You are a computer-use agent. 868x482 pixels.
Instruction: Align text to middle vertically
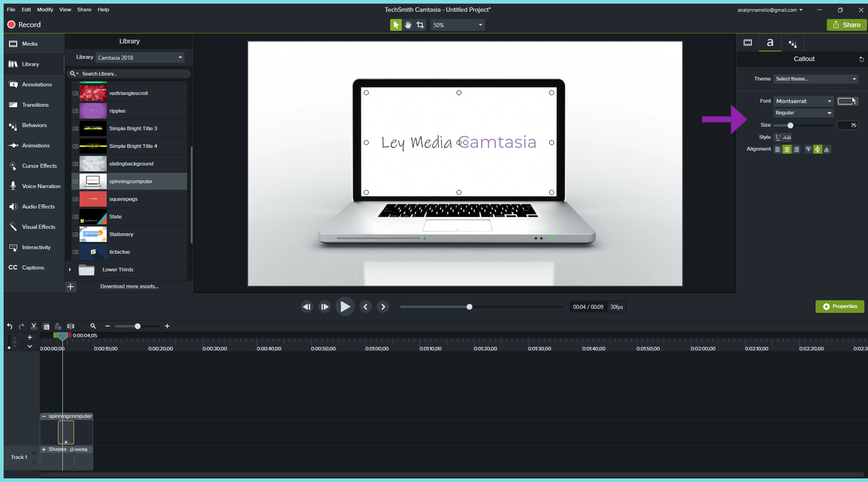coord(817,149)
